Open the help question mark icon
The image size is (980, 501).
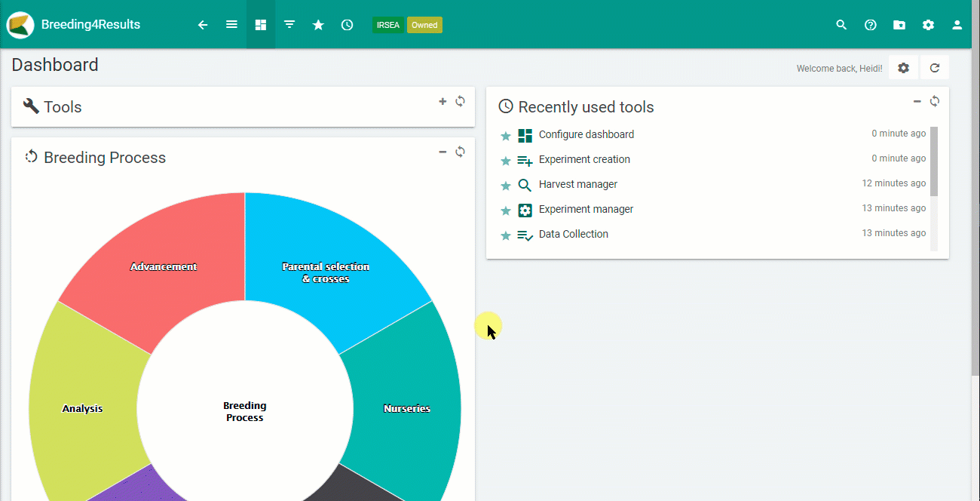point(871,25)
